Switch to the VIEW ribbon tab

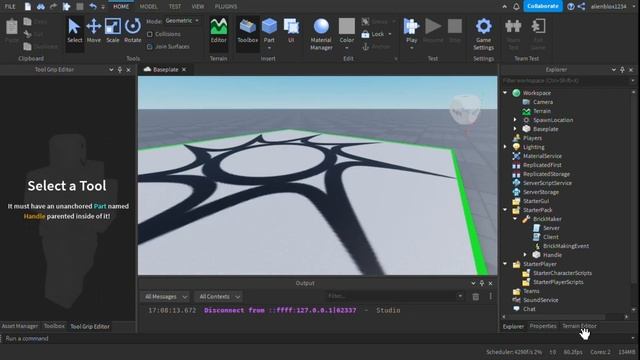point(198,7)
